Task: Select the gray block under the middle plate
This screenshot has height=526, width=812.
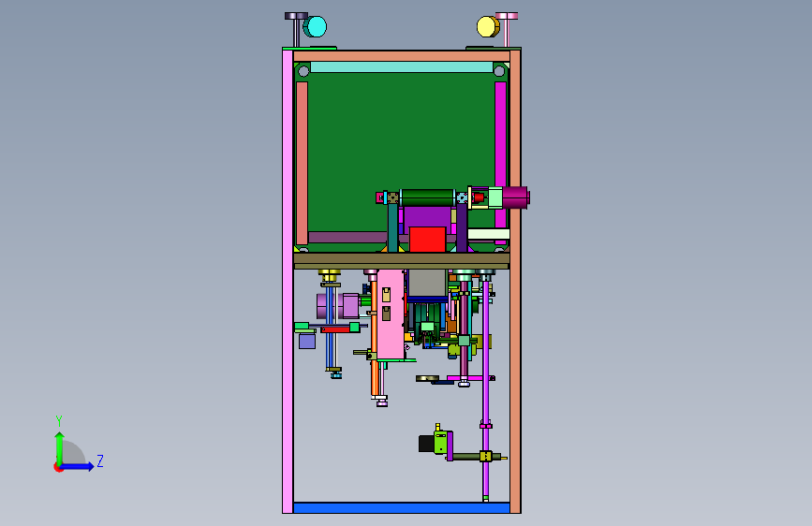Action: tap(427, 283)
